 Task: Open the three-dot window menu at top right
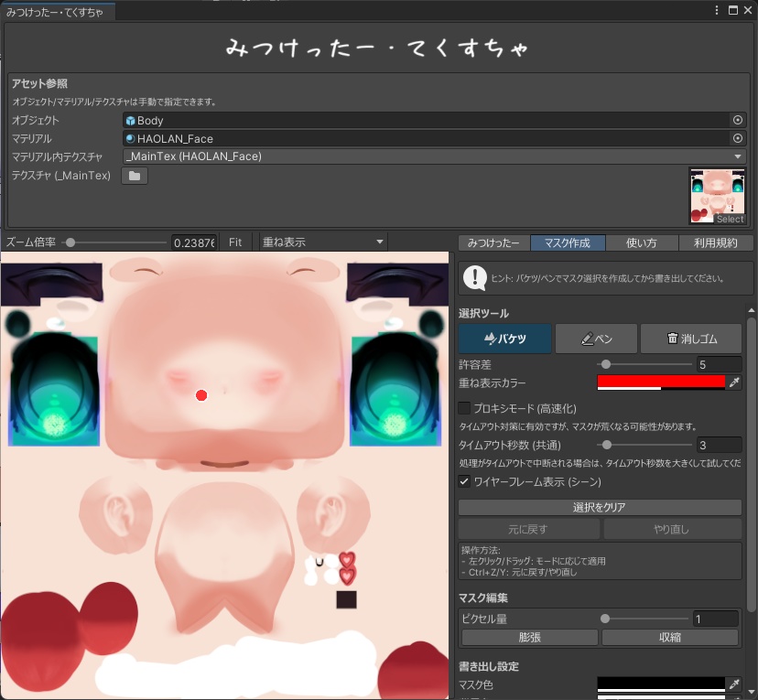pyautogui.click(x=719, y=8)
